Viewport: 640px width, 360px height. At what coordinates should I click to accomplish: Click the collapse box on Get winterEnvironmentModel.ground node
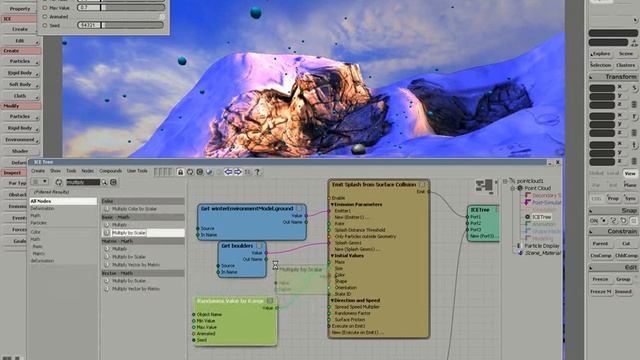299,209
